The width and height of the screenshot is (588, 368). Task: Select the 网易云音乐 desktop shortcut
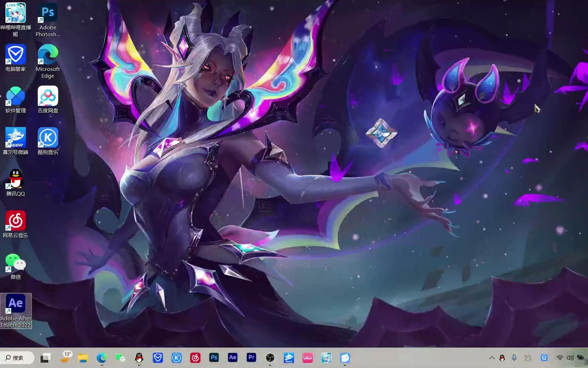(x=16, y=224)
